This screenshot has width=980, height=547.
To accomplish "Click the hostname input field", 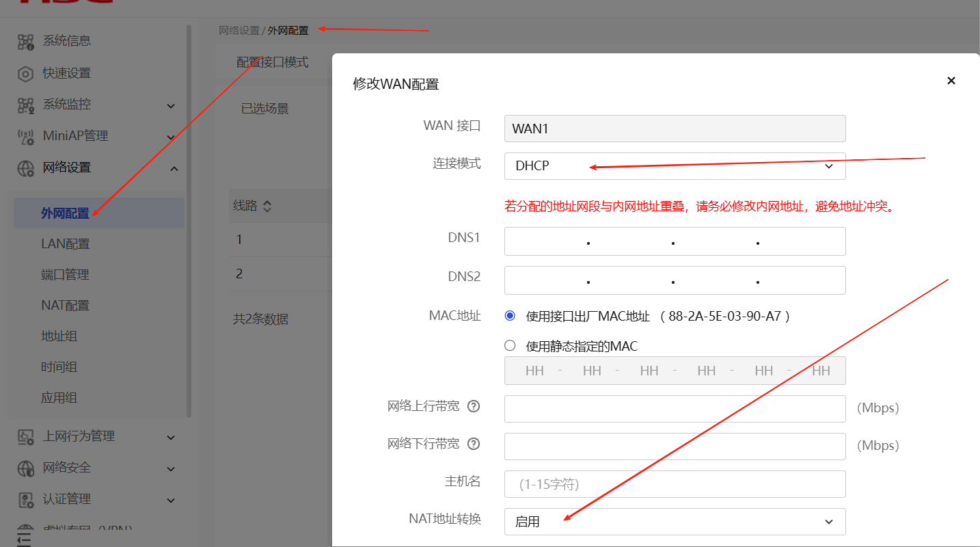I will tap(675, 484).
